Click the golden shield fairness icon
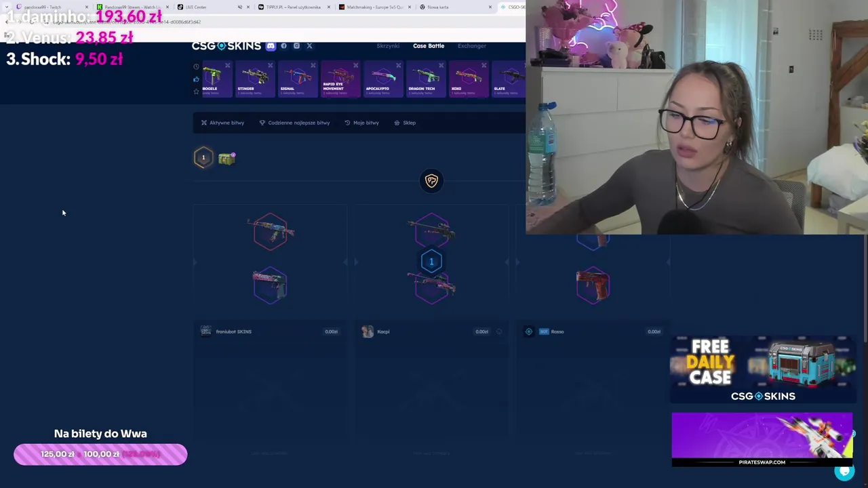This screenshot has height=488, width=868. pos(431,180)
